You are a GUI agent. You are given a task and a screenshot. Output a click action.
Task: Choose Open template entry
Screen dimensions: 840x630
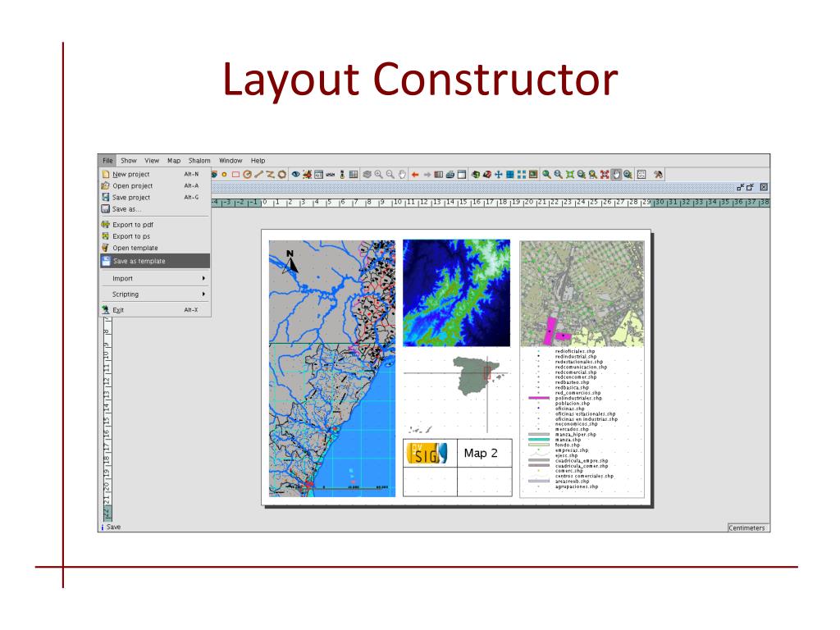155,248
